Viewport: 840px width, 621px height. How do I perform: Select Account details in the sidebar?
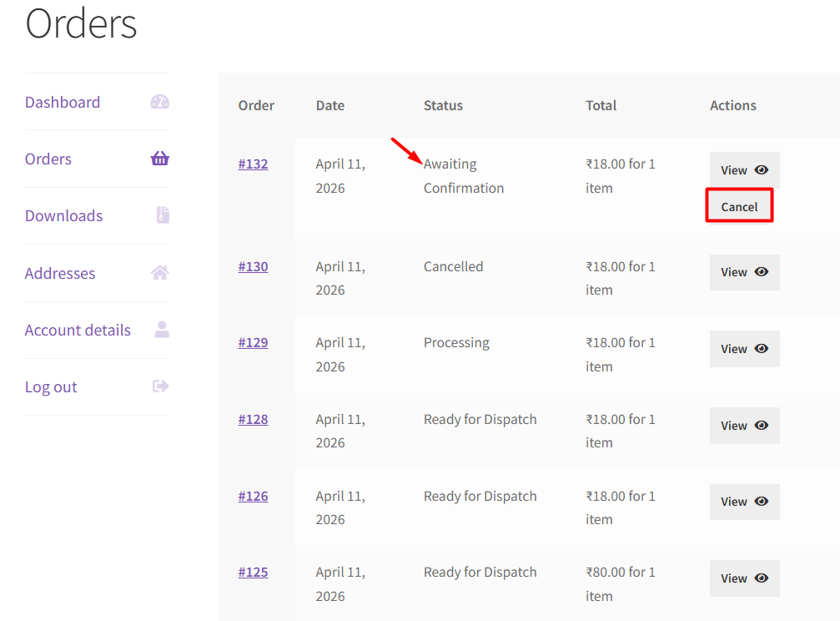coord(78,330)
